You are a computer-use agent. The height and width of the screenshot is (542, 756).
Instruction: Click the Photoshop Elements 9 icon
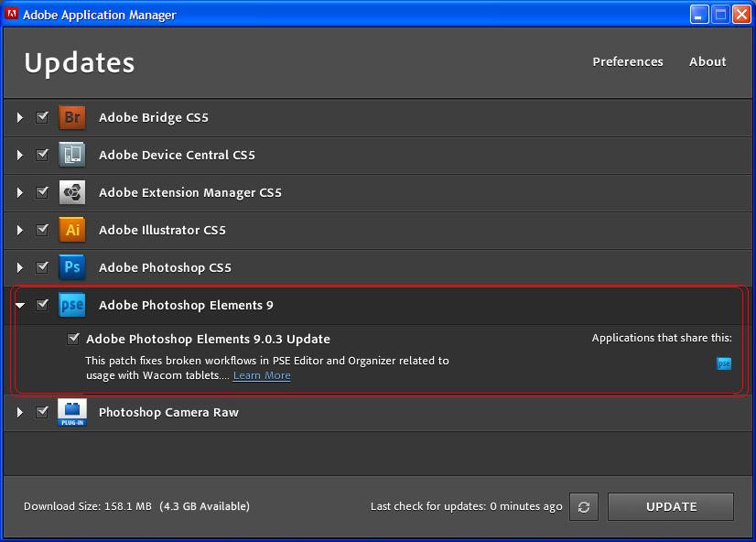[x=72, y=305]
